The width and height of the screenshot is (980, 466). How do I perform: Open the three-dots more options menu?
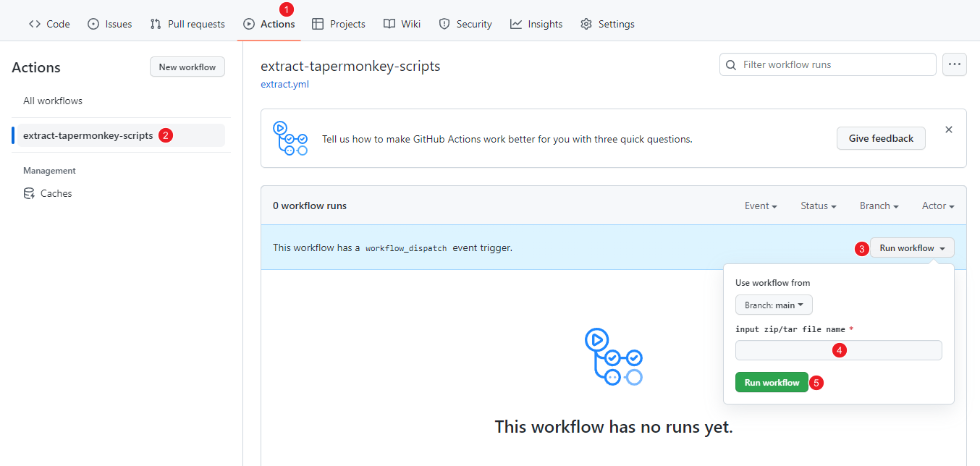point(955,64)
